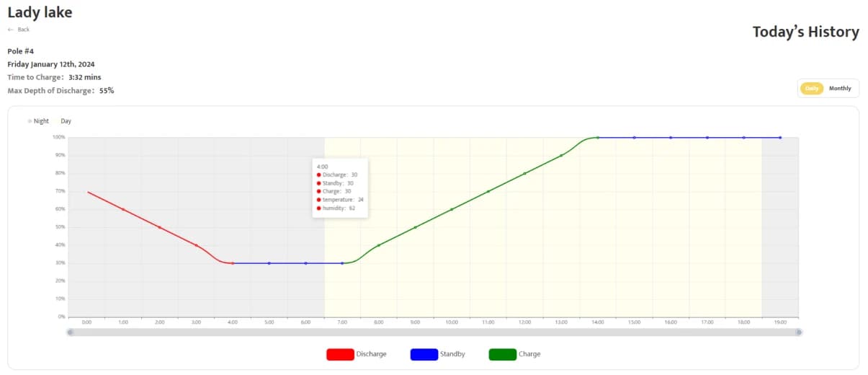Click the Back arrow icon
The width and height of the screenshot is (868, 375).
click(11, 30)
